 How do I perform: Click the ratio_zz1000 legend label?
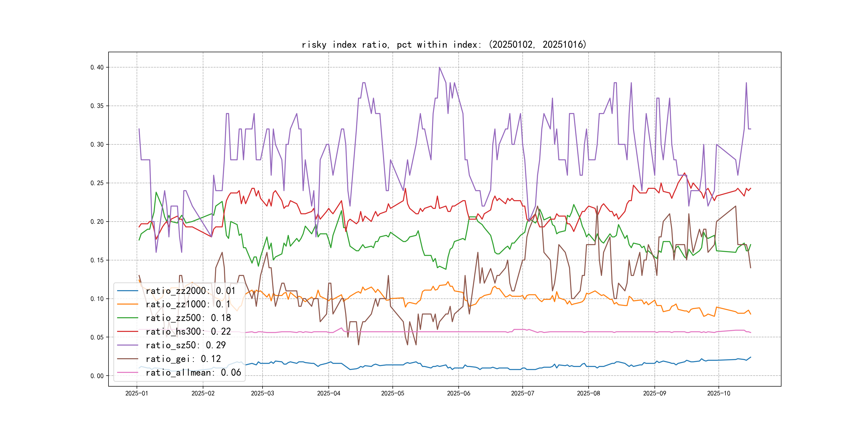pyautogui.click(x=188, y=304)
